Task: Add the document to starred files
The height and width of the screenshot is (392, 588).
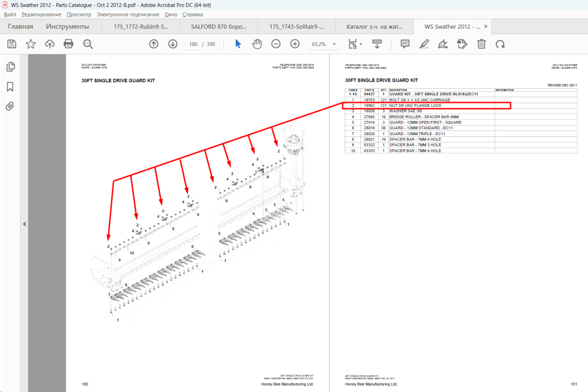Action: (31, 44)
